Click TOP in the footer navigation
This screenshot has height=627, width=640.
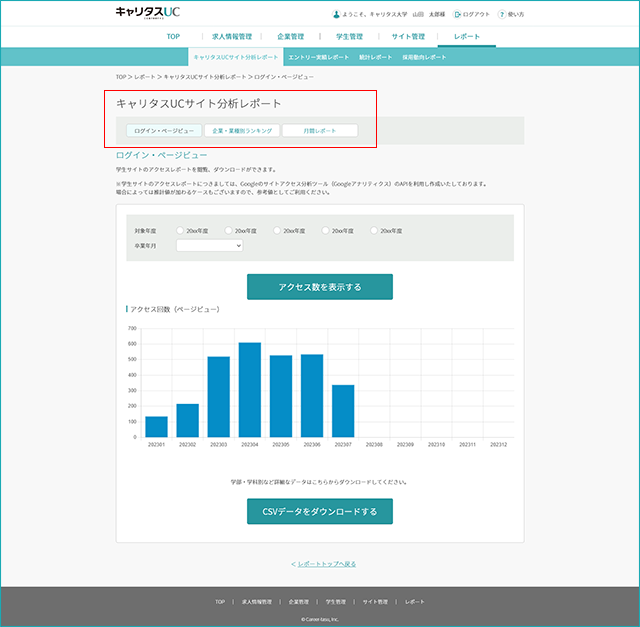(x=220, y=602)
